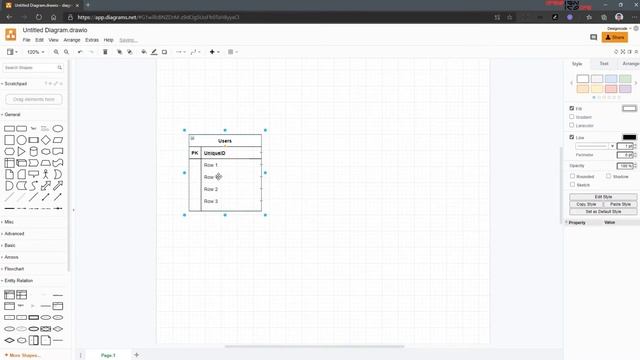Click the Zoom In magnifier icon

coord(56,52)
